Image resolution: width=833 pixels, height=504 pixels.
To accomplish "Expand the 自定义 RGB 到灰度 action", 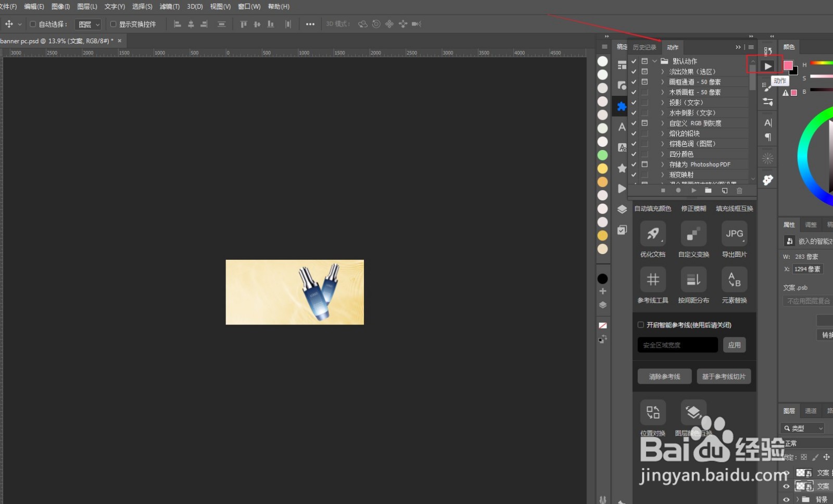I will pyautogui.click(x=662, y=123).
